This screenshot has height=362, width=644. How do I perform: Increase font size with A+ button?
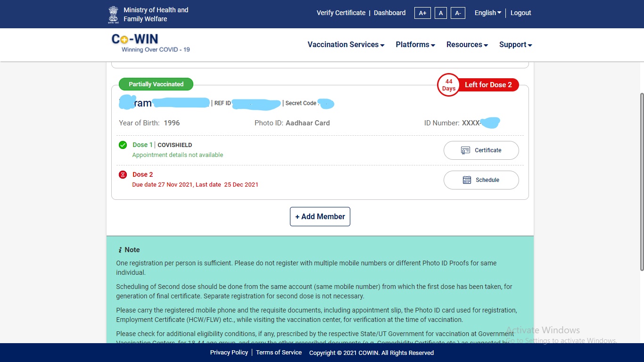422,13
